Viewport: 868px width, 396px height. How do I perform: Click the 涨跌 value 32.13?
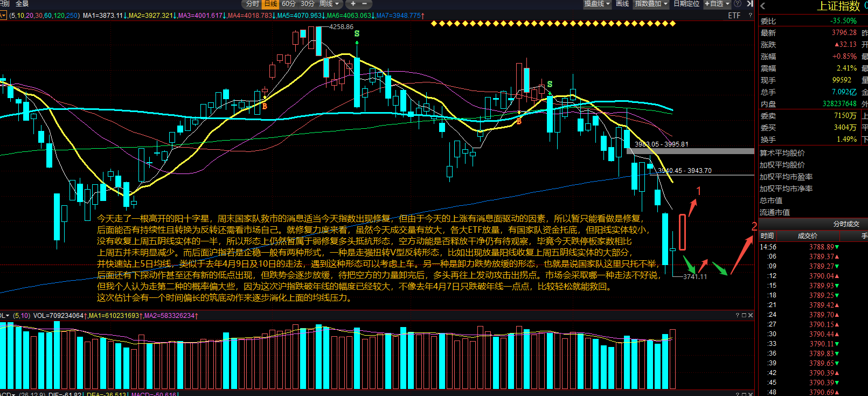(845, 45)
